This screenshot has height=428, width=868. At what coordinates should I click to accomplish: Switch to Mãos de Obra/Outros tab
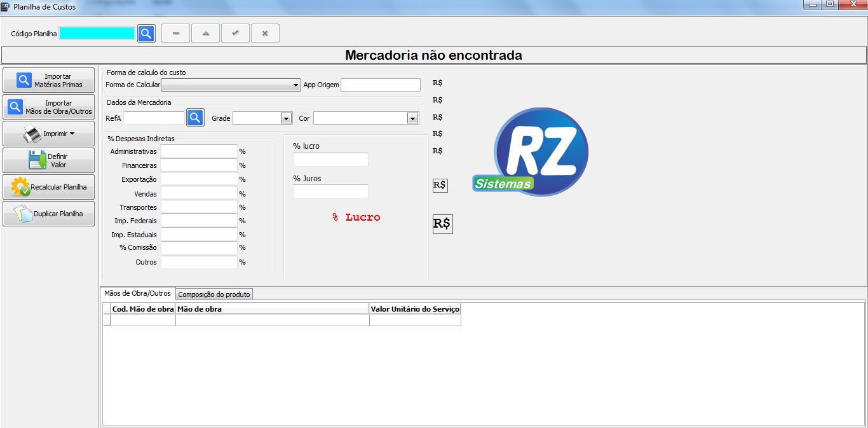click(x=137, y=293)
